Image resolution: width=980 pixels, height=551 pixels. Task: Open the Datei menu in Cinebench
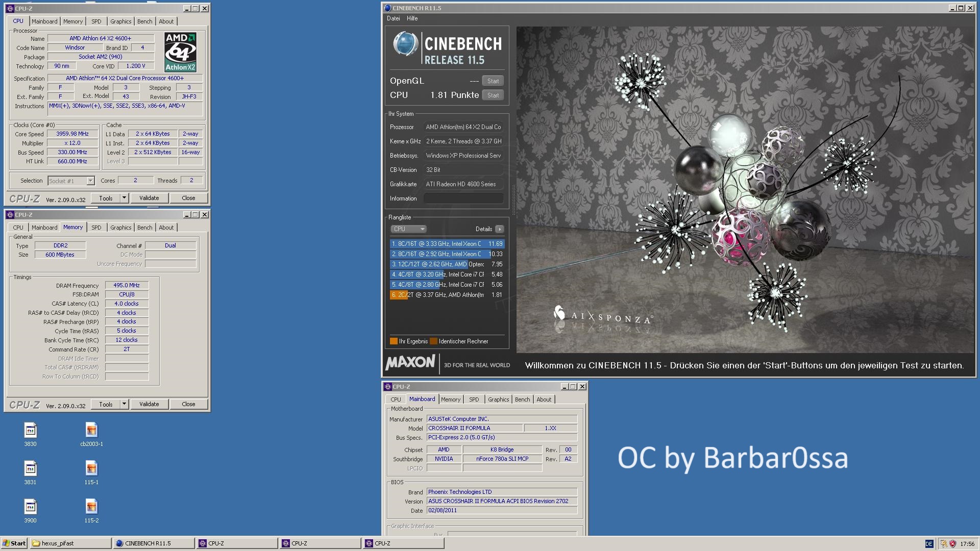coord(394,18)
